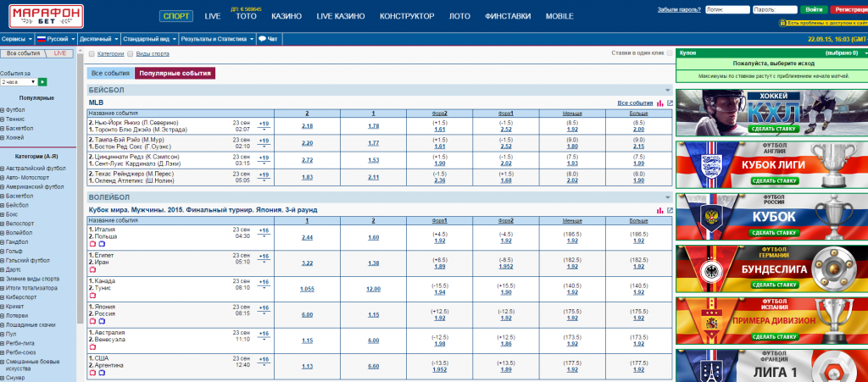Click red TV icon under USA–Argentina match
This screenshot has width=868, height=382.
pos(92,373)
